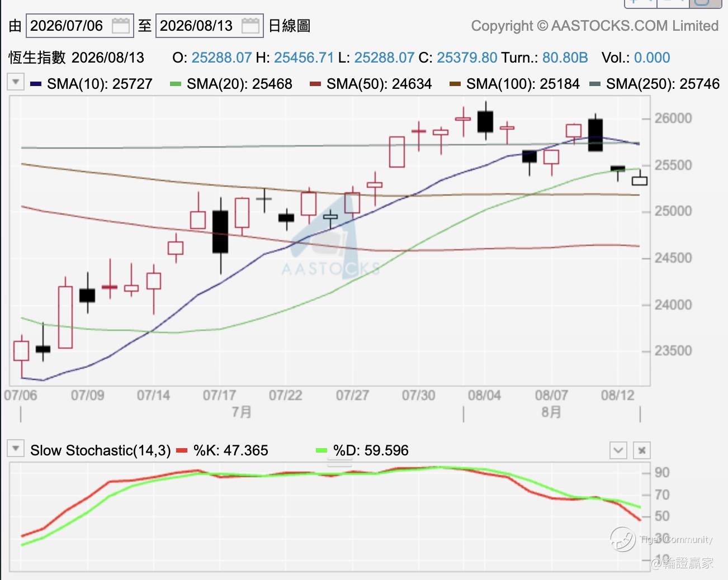This screenshot has height=580, width=728.
Task: Click the 日線圖 chart type label
Action: [x=290, y=26]
